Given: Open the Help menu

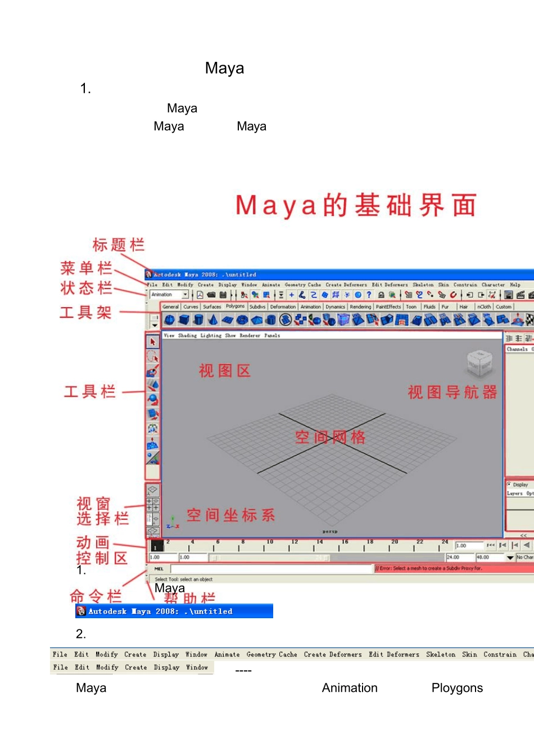Looking at the screenshot, I should pyautogui.click(x=515, y=285).
